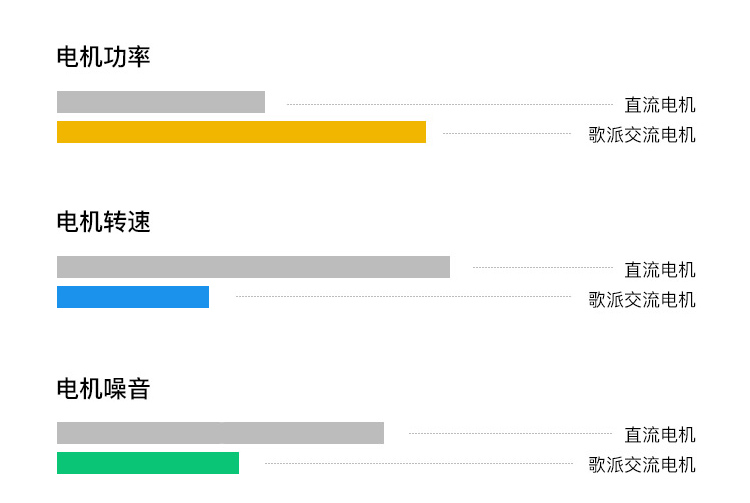The width and height of the screenshot is (750, 503).
Task: Click the 直流电机 label in 电机转速 section
Action: tap(660, 270)
